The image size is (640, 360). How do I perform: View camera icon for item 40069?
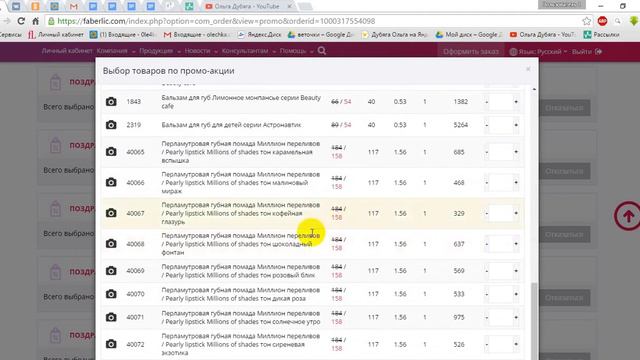coord(111,271)
